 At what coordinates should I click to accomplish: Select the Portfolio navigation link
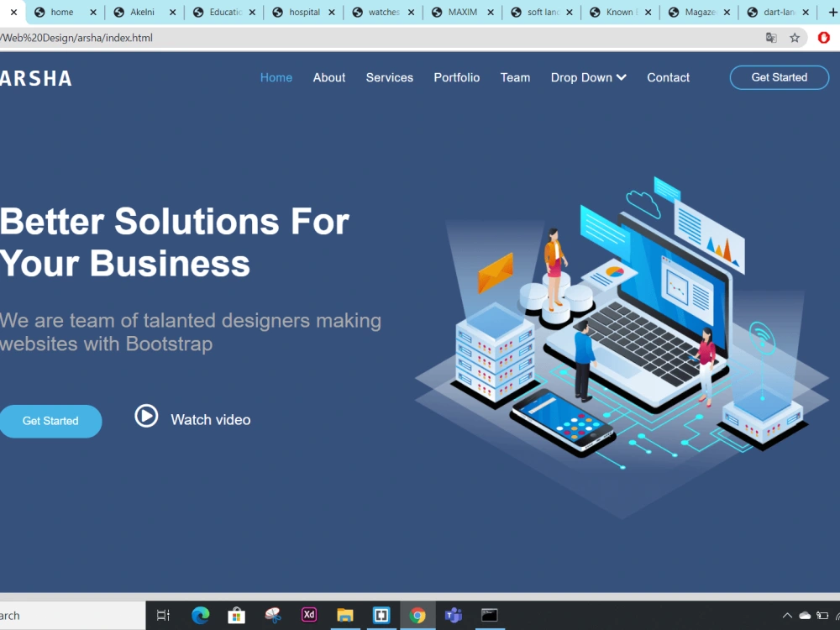456,77
